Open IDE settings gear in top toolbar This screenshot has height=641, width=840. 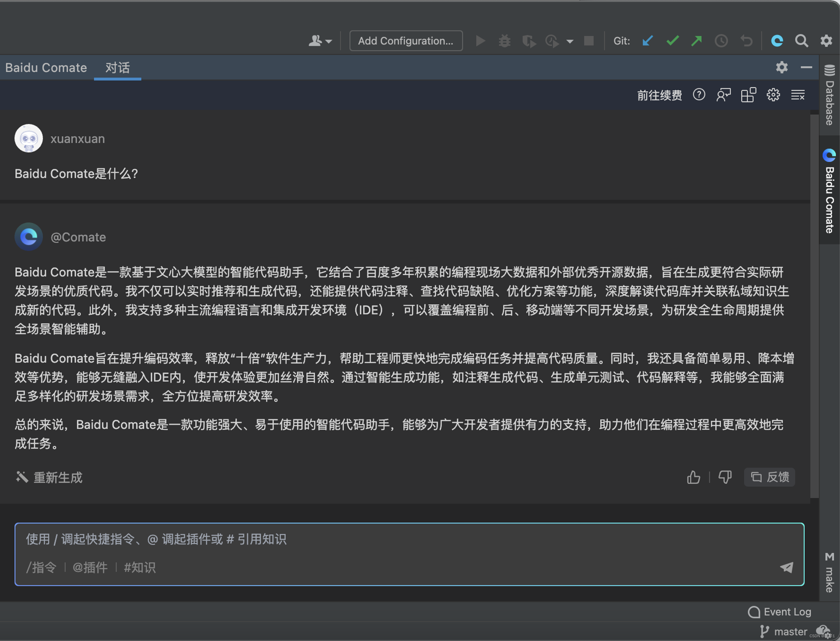[826, 41]
